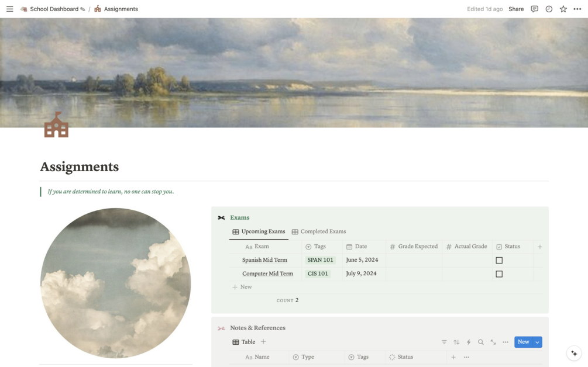Click the Assignments page title
This screenshot has width=588, height=367.
(x=80, y=167)
